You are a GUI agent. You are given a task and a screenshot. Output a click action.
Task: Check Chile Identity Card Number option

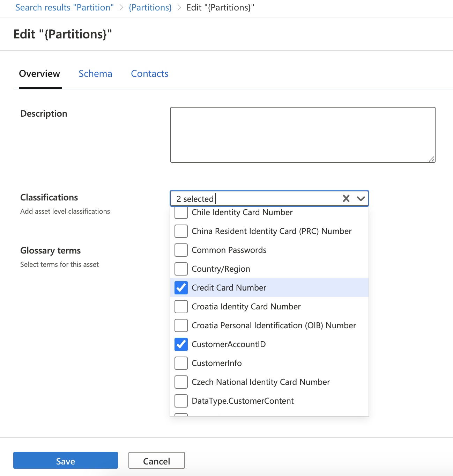[181, 213]
